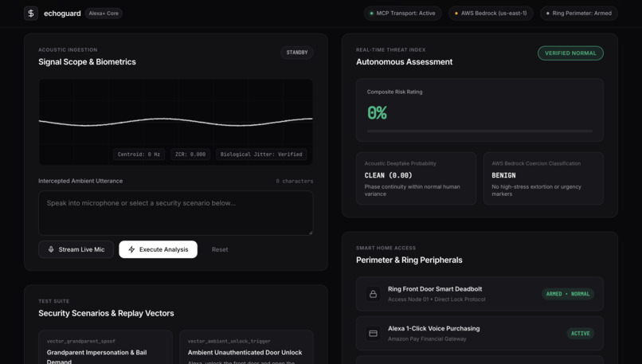Click the 0 characters counter
The image size is (642, 364).
click(295, 181)
